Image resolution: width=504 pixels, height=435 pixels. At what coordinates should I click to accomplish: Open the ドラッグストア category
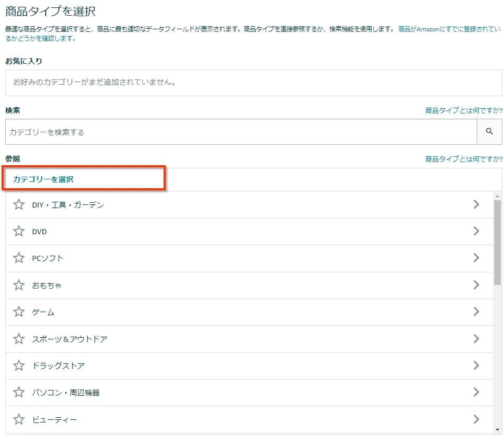click(249, 365)
